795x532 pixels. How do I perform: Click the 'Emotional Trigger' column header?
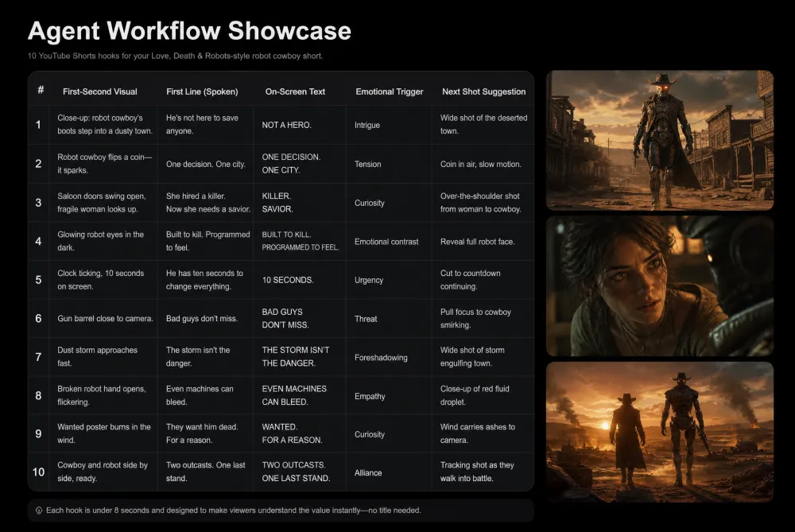click(389, 91)
